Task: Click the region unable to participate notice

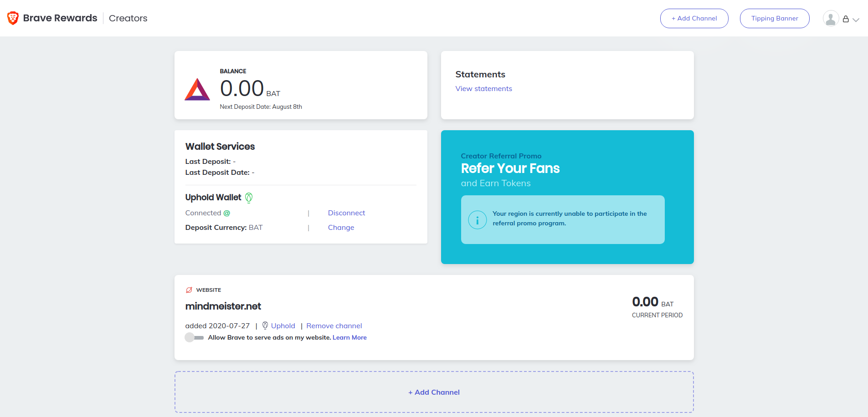Action: click(563, 219)
